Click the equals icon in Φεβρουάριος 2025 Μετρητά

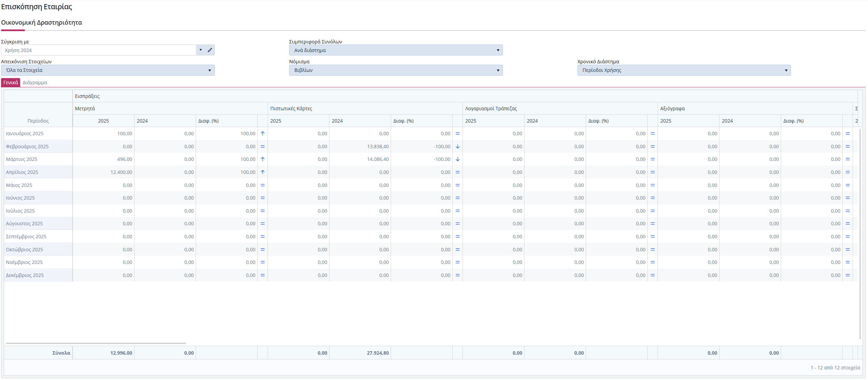pyautogui.click(x=262, y=147)
